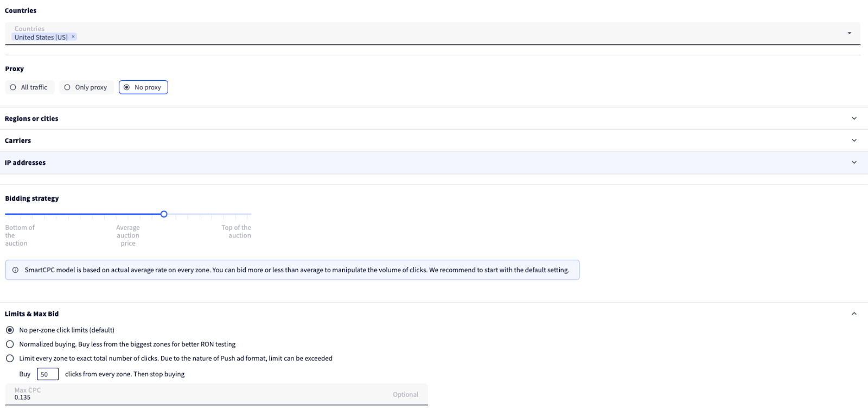Click the SmartCPC info icon
The height and width of the screenshot is (410, 868).
coord(15,270)
